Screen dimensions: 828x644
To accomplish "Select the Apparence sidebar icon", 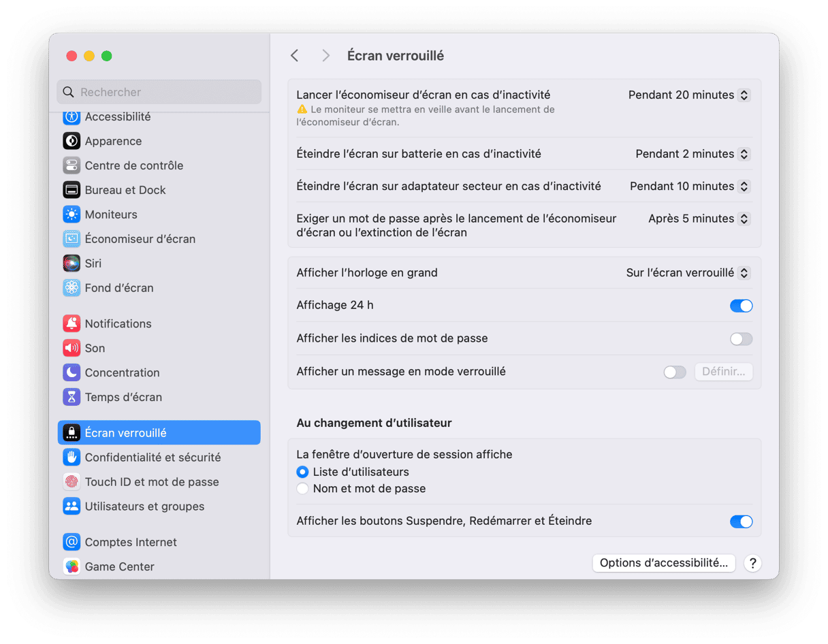I will click(71, 141).
